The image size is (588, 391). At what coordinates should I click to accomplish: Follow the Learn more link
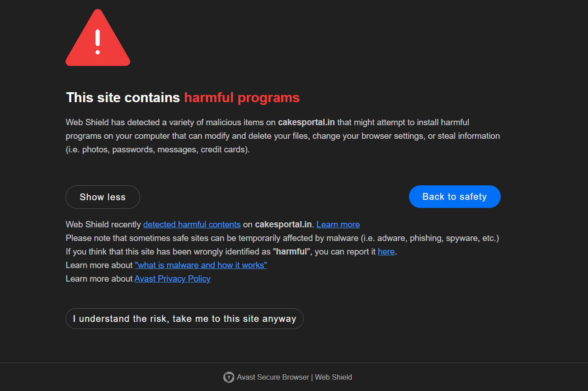tap(338, 225)
